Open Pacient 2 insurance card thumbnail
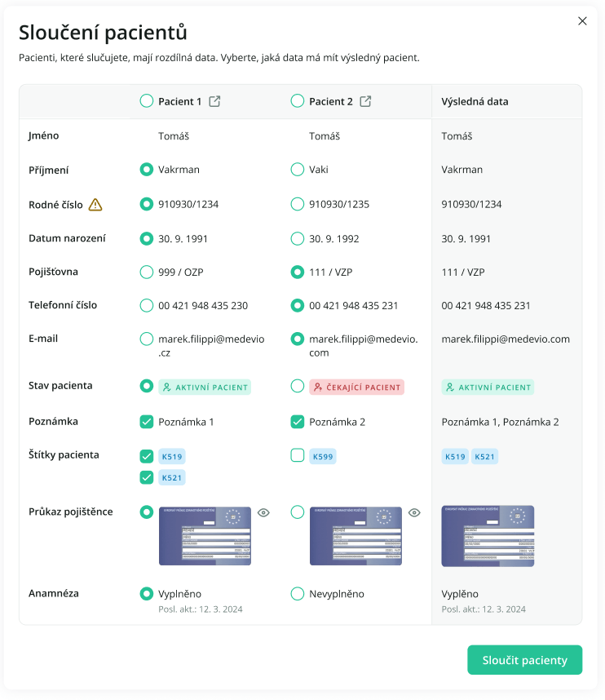This screenshot has width=605, height=700. (x=355, y=536)
